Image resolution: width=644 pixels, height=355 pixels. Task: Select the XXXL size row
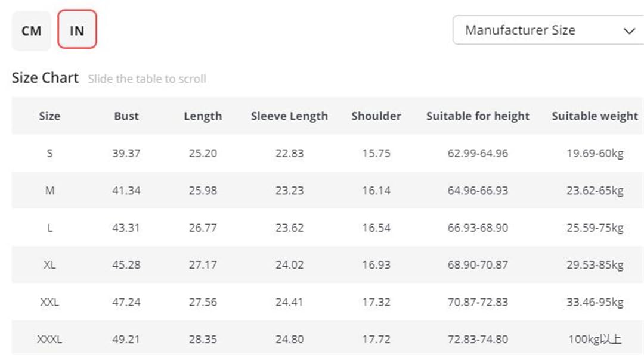[x=327, y=338]
